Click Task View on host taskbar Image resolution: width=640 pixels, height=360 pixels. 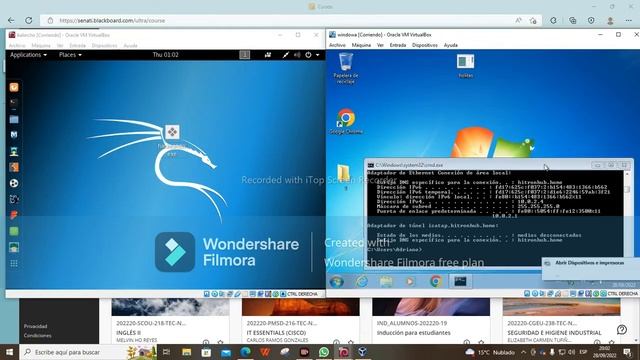(x=167, y=352)
